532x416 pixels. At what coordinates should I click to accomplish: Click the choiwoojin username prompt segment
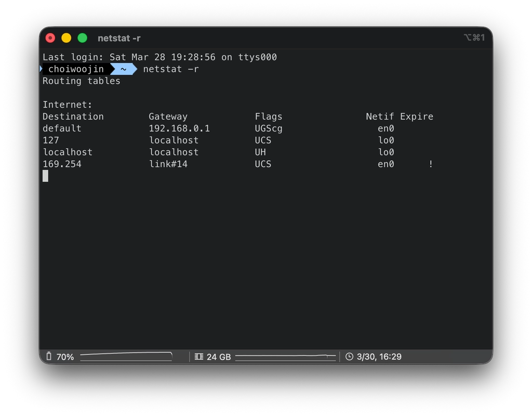tap(76, 69)
